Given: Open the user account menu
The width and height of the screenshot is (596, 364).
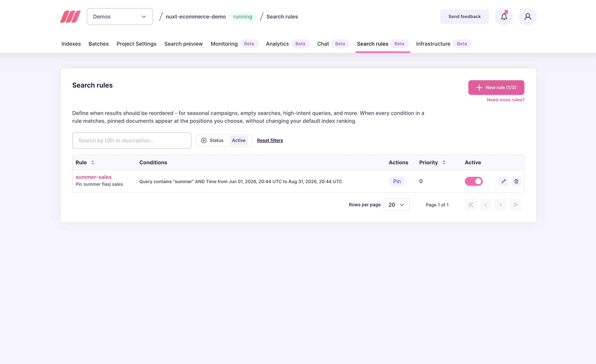Looking at the screenshot, I should [x=527, y=16].
